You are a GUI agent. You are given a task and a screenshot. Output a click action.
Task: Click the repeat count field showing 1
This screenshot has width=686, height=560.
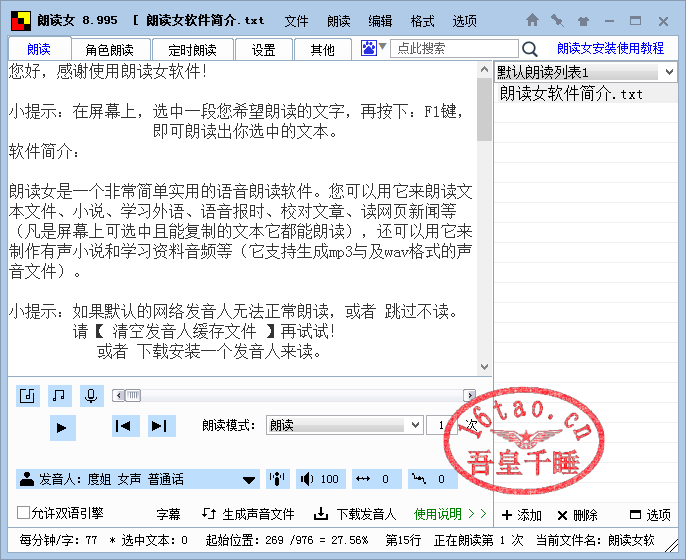[x=441, y=425]
